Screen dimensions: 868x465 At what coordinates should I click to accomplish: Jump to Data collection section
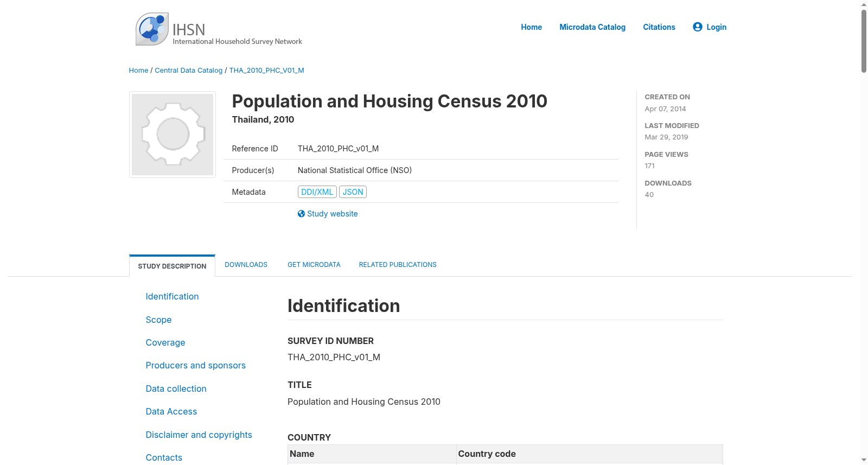tap(176, 388)
